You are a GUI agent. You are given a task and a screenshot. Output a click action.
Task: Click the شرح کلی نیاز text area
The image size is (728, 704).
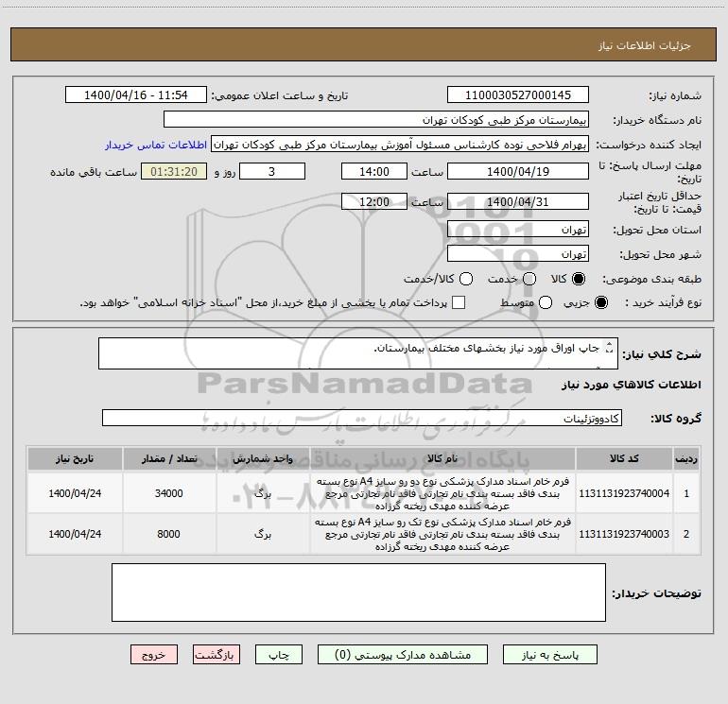(x=358, y=353)
